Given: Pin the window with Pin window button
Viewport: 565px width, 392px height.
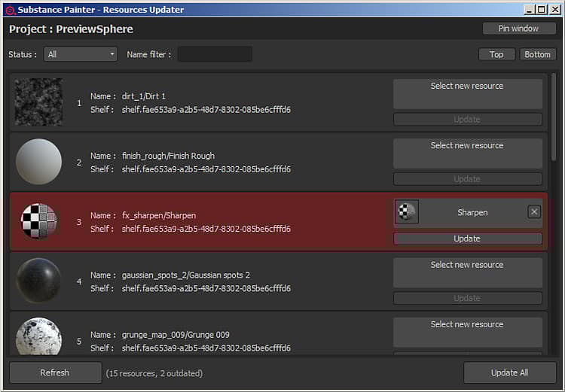Looking at the screenshot, I should click(519, 29).
